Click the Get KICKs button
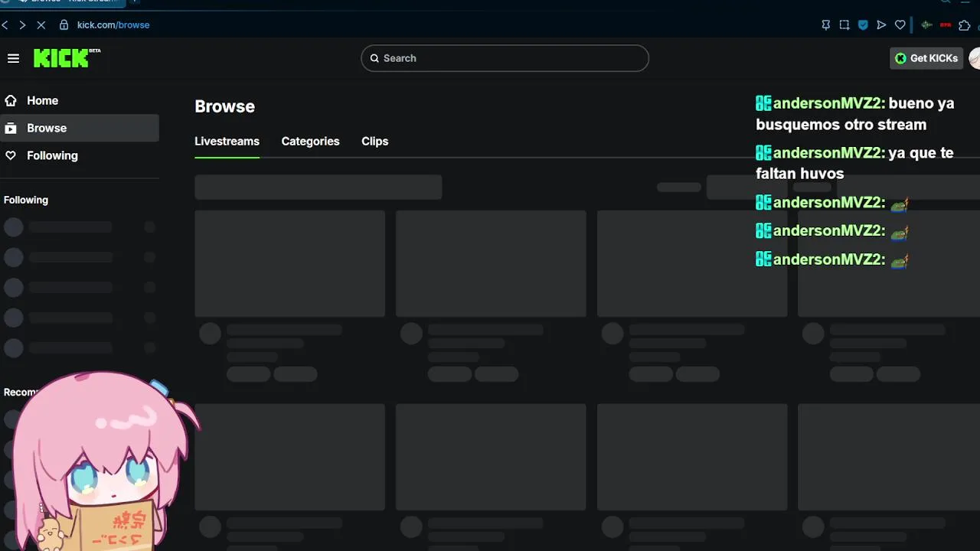The height and width of the screenshot is (551, 980). 926,58
